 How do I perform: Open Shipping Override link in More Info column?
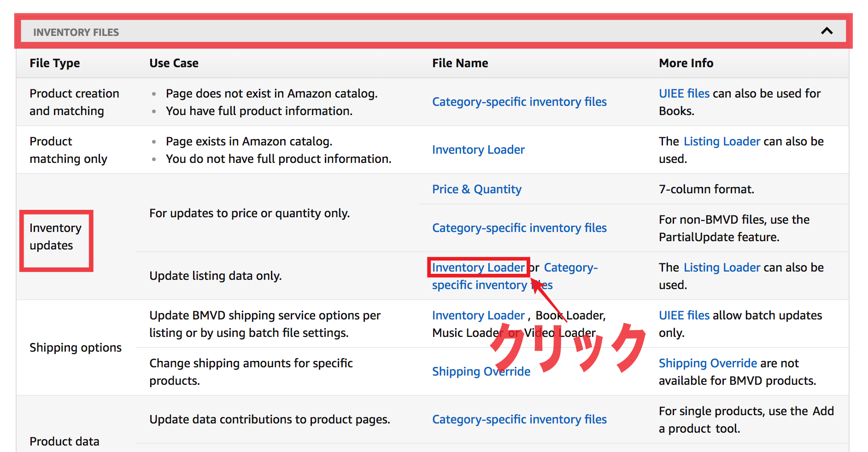tap(708, 363)
